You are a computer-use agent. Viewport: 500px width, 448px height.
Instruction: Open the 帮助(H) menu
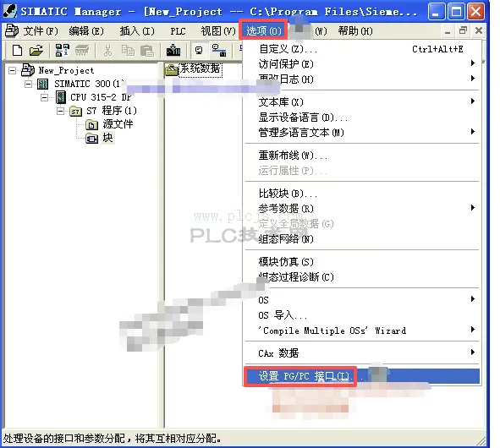point(355,31)
